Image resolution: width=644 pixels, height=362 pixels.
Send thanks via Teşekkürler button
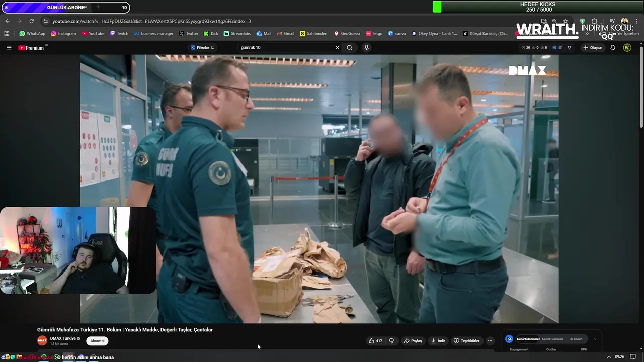(466, 341)
